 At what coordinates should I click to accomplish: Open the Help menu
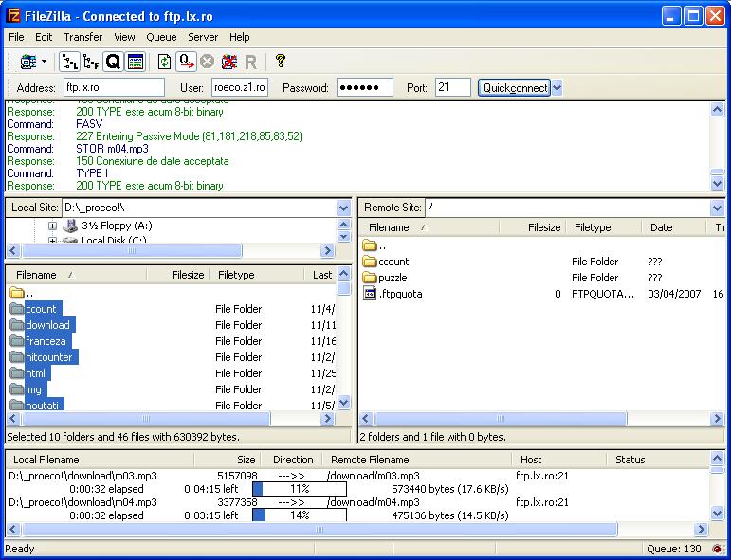click(240, 37)
